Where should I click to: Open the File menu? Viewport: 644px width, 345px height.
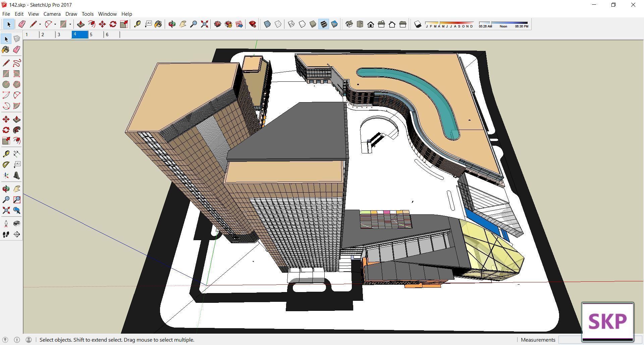pyautogui.click(x=6, y=14)
